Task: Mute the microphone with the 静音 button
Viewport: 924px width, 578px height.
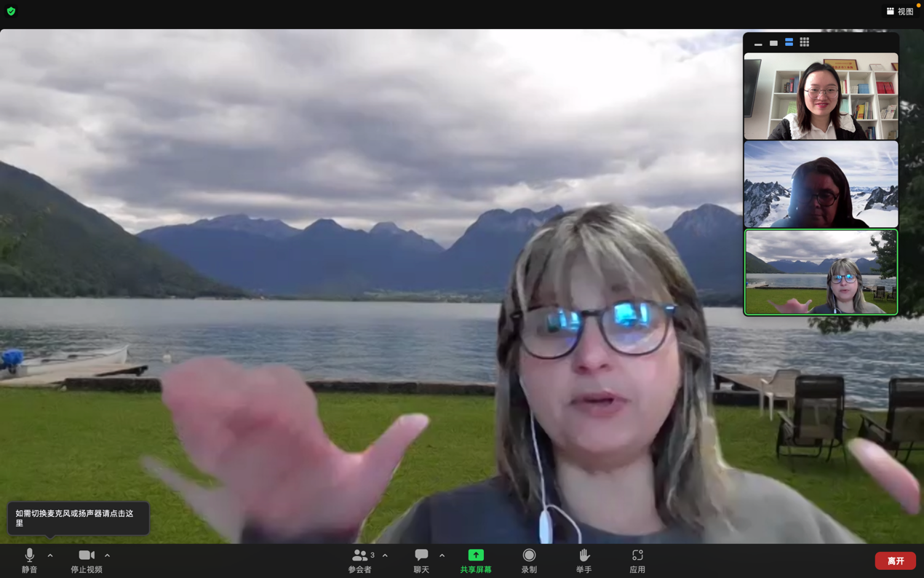Action: coord(29,561)
